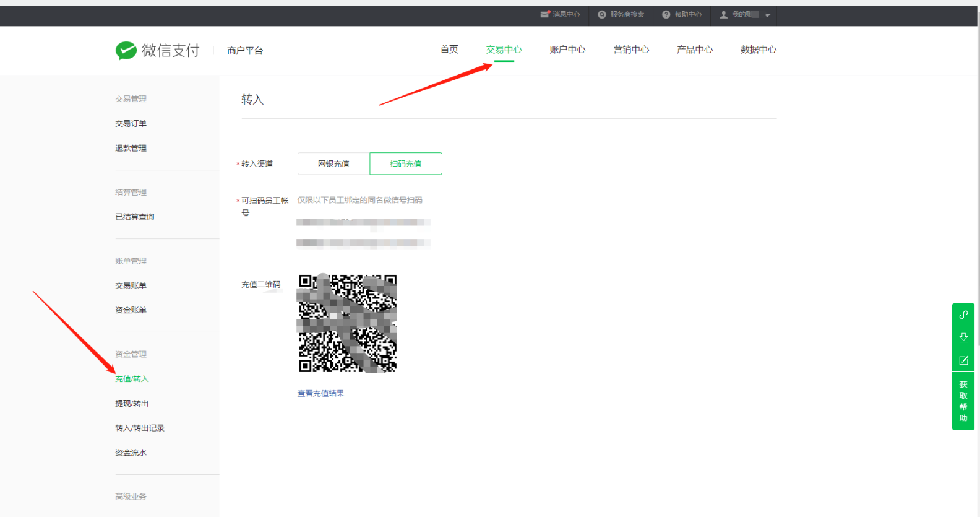Select the 扫码充值 channel option
Screen dimensions: 980x517
tap(406, 163)
